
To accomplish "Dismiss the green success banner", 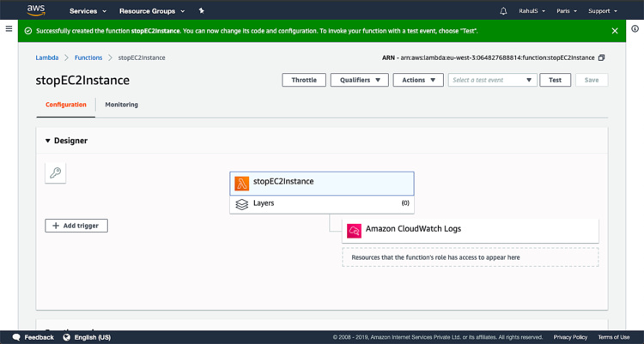I will pyautogui.click(x=615, y=31).
